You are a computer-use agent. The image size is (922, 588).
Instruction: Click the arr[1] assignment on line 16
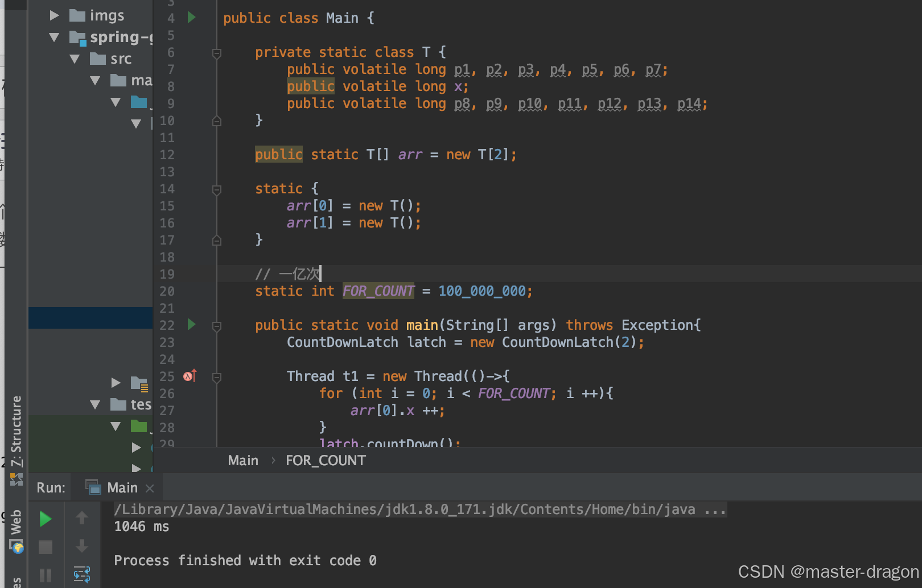click(353, 223)
